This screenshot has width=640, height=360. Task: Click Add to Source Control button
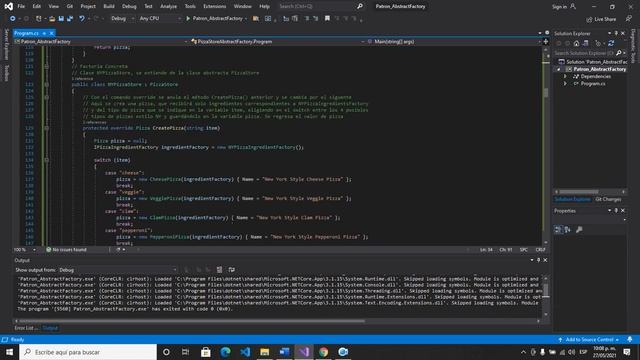589,340
